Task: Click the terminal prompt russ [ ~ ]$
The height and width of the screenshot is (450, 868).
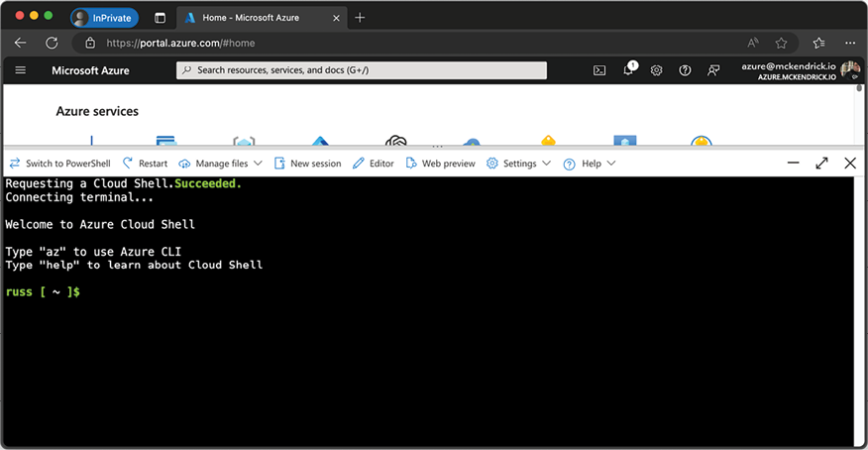Action: click(x=43, y=291)
